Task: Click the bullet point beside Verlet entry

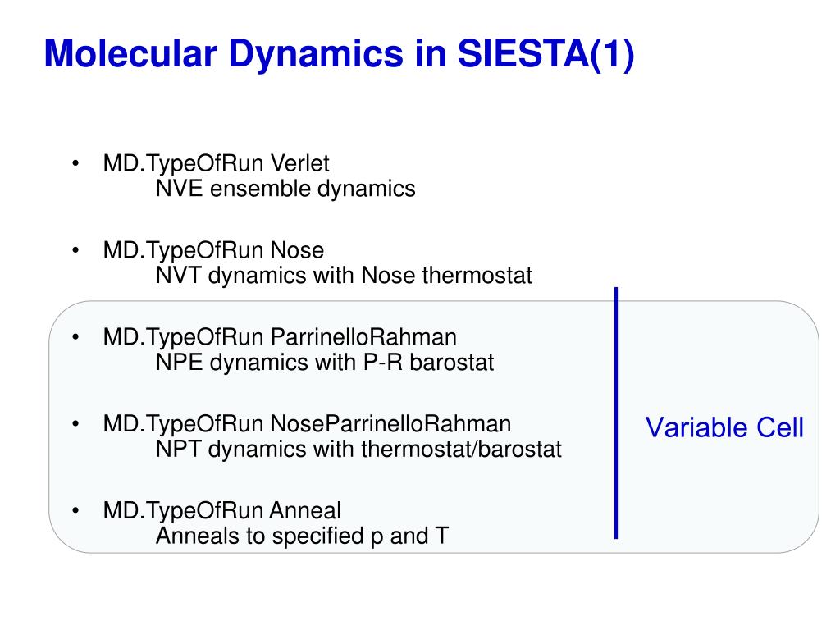Action: 75,163
